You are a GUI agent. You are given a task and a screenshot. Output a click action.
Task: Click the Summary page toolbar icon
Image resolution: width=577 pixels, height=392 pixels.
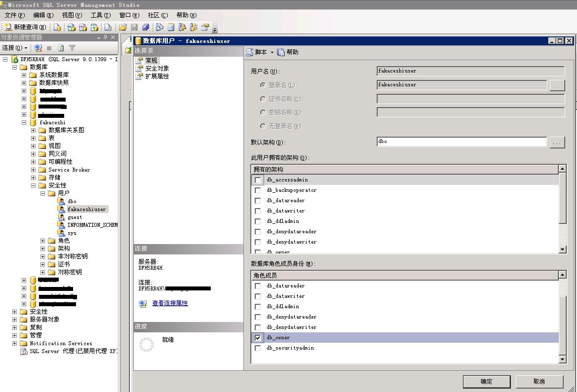(171, 27)
